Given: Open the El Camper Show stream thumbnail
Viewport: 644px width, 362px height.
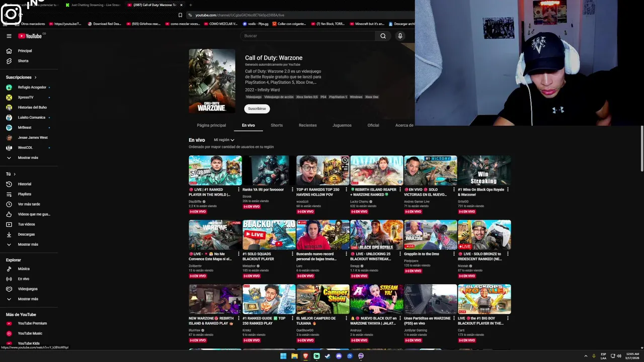Looking at the screenshot, I should (323, 299).
